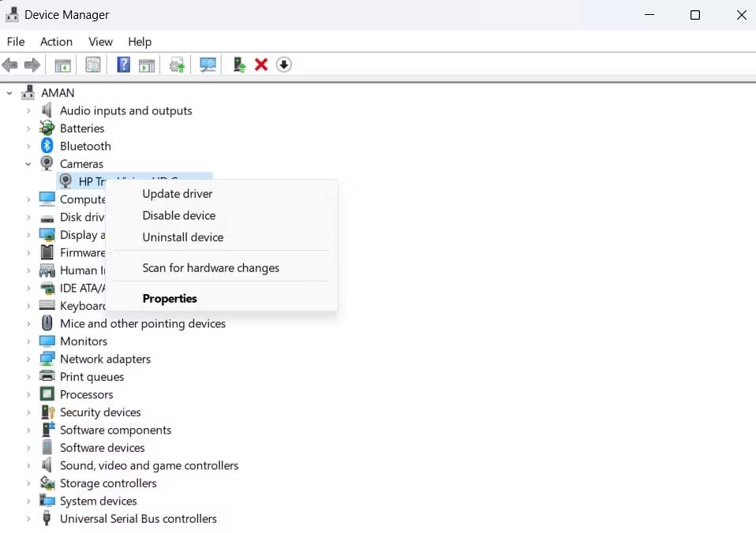Open the View menu in menu bar

(100, 42)
